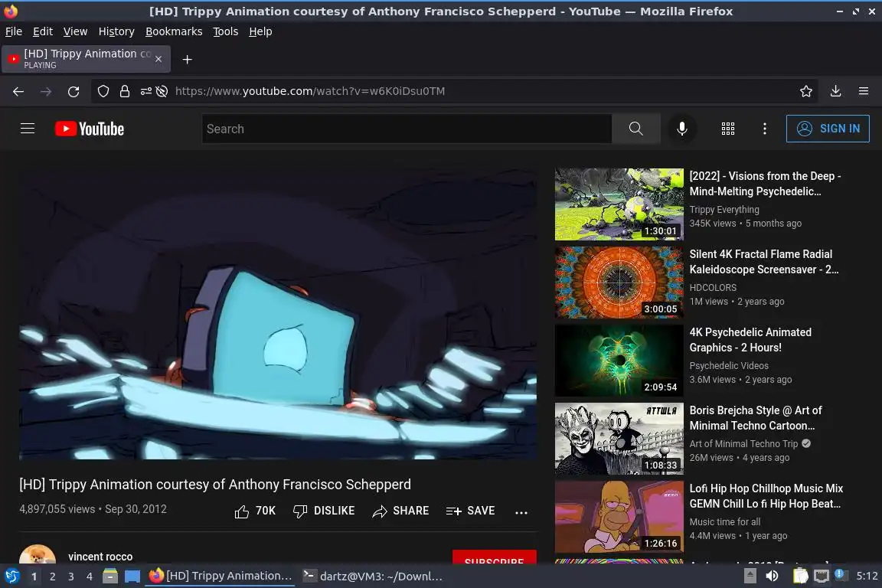
Task: Open the YouTube guide hamburger menu
Action: click(27, 129)
